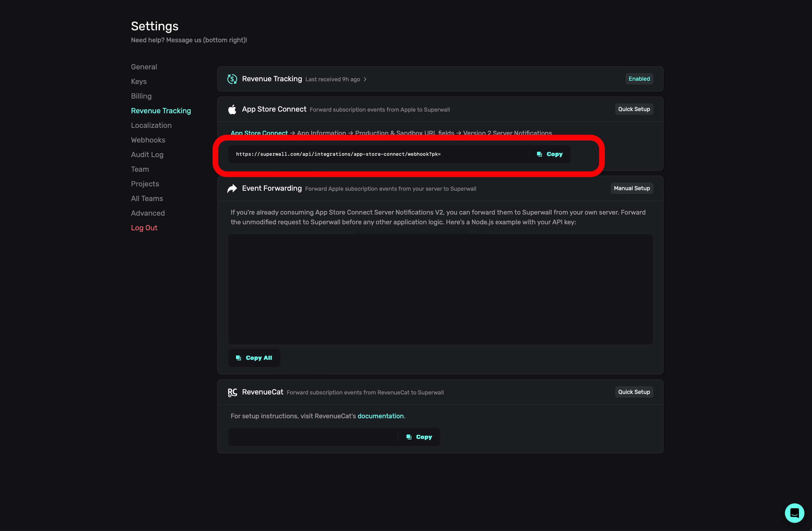Image resolution: width=812 pixels, height=531 pixels.
Task: Open the General settings section
Action: [x=144, y=67]
